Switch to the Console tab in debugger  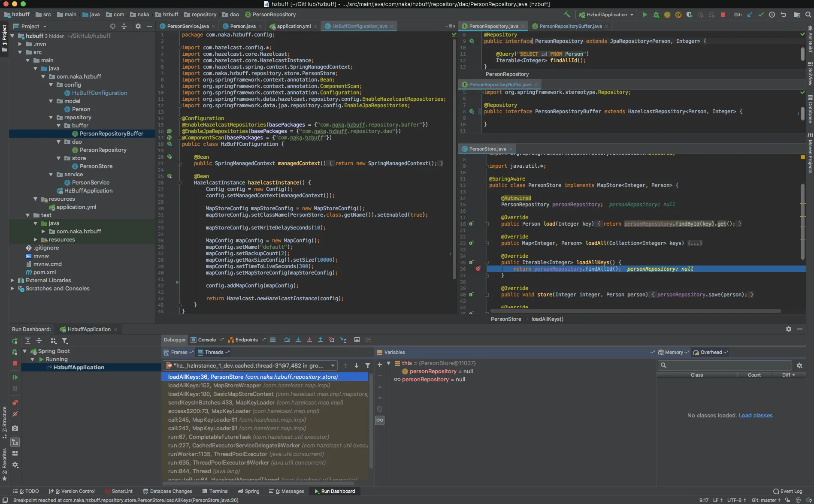(206, 340)
